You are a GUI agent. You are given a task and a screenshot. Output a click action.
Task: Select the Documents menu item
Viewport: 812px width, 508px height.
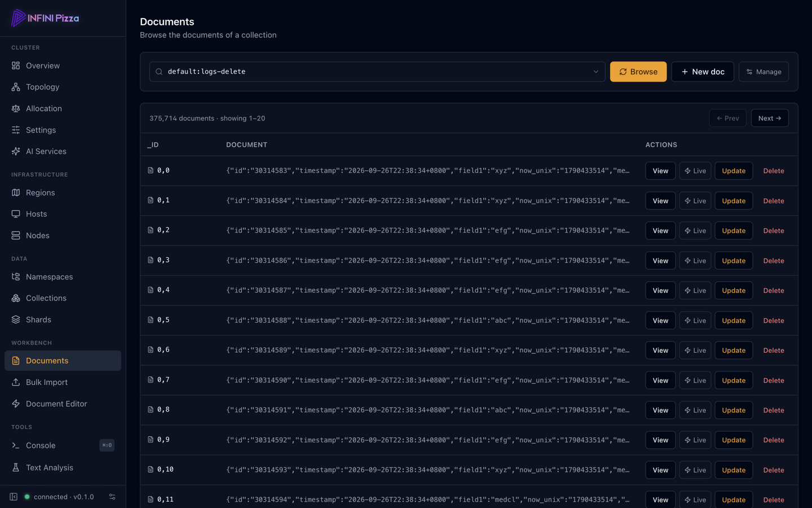pyautogui.click(x=63, y=361)
